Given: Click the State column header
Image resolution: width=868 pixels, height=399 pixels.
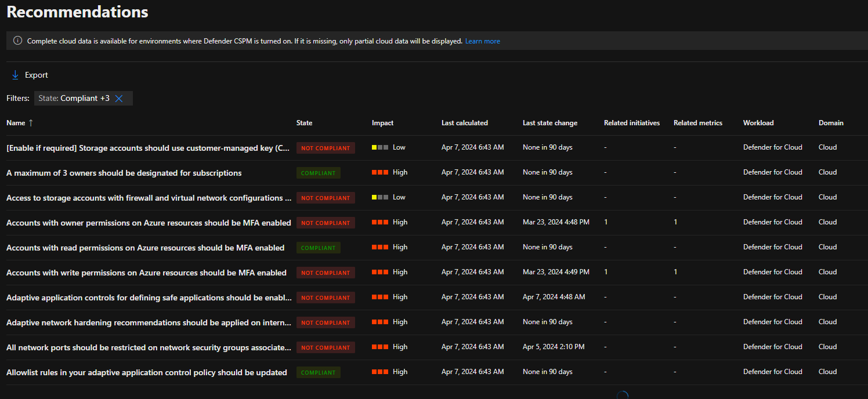Looking at the screenshot, I should [x=304, y=123].
